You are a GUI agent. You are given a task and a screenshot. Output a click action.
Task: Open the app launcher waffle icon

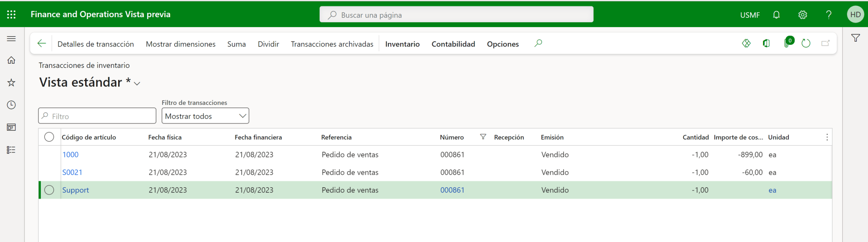11,14
